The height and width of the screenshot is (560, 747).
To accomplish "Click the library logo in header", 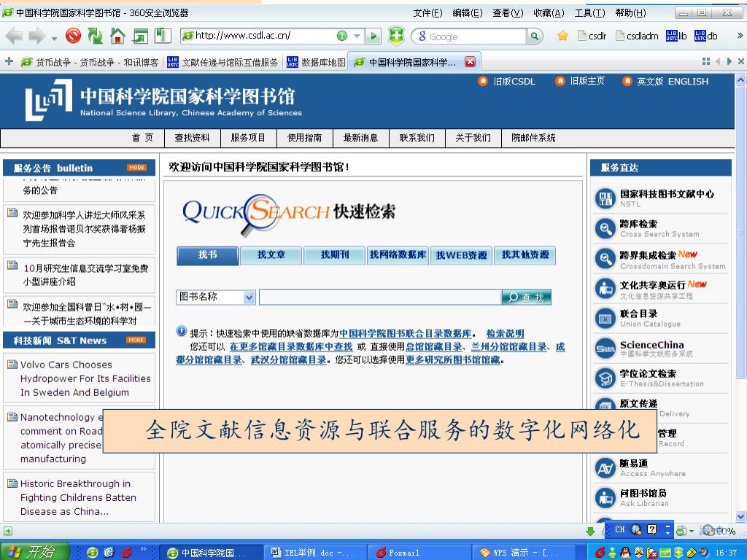I will click(49, 99).
